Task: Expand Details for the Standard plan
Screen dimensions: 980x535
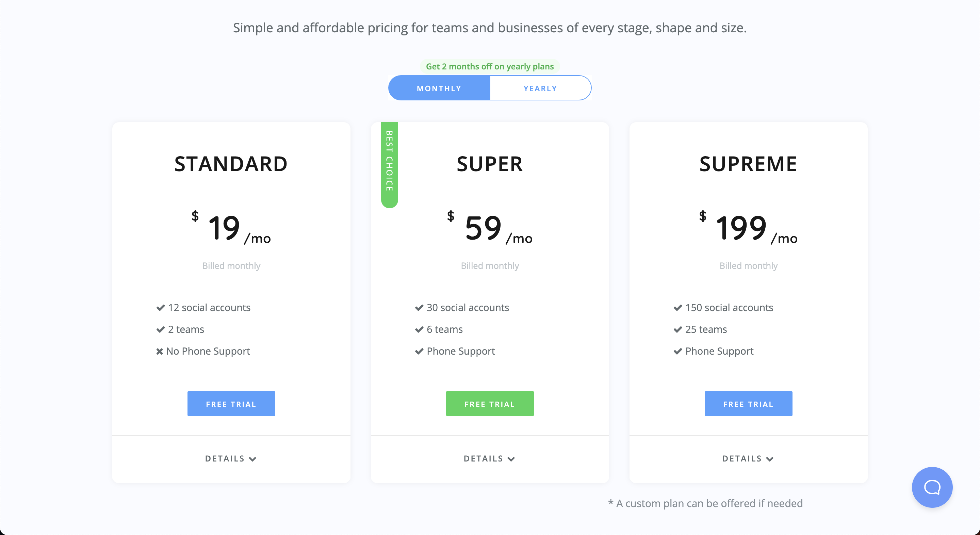Action: pyautogui.click(x=231, y=458)
